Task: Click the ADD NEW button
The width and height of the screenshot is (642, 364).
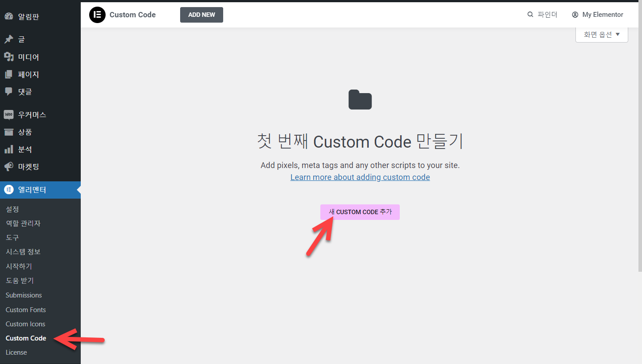Action: click(201, 15)
